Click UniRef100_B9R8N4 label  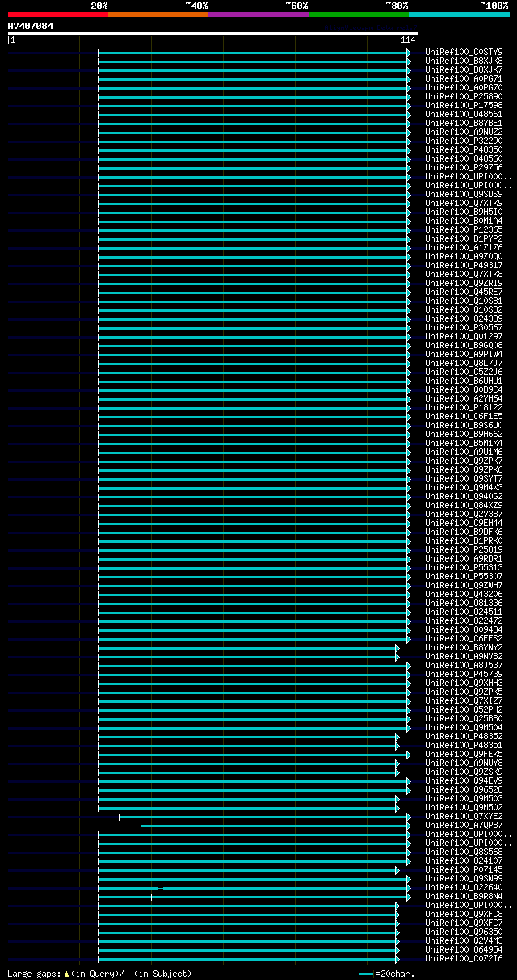pos(464,896)
